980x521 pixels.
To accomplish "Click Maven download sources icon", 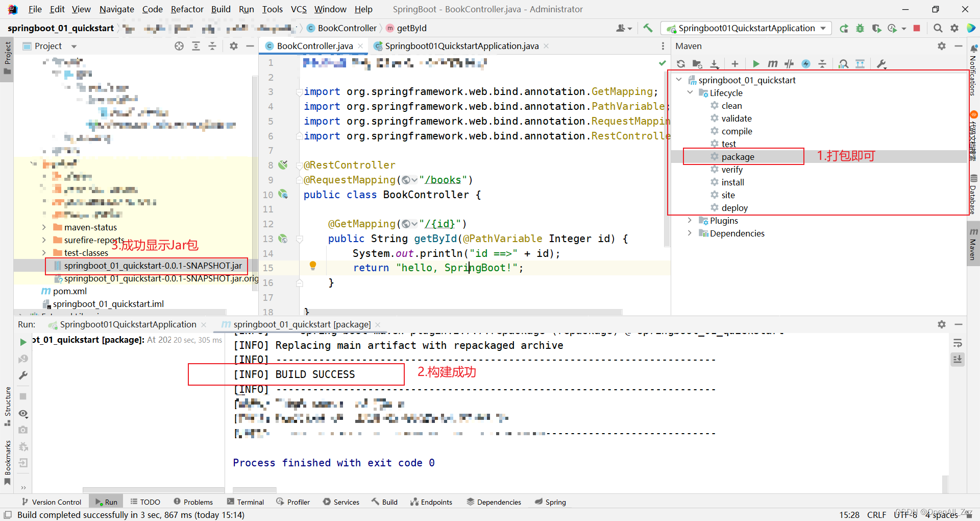I will pyautogui.click(x=715, y=64).
